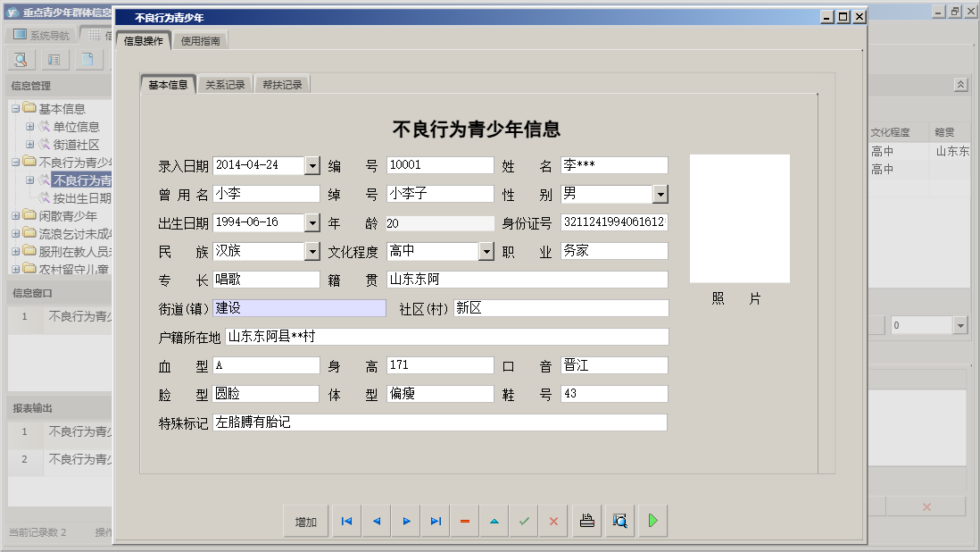The height and width of the screenshot is (552, 980).
Task: Jump to the first record
Action: (x=346, y=522)
